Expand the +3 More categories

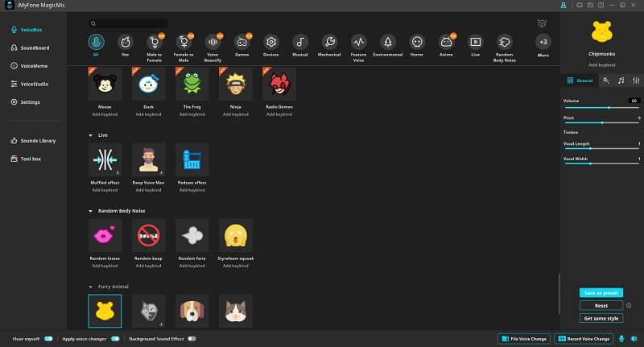pos(543,42)
